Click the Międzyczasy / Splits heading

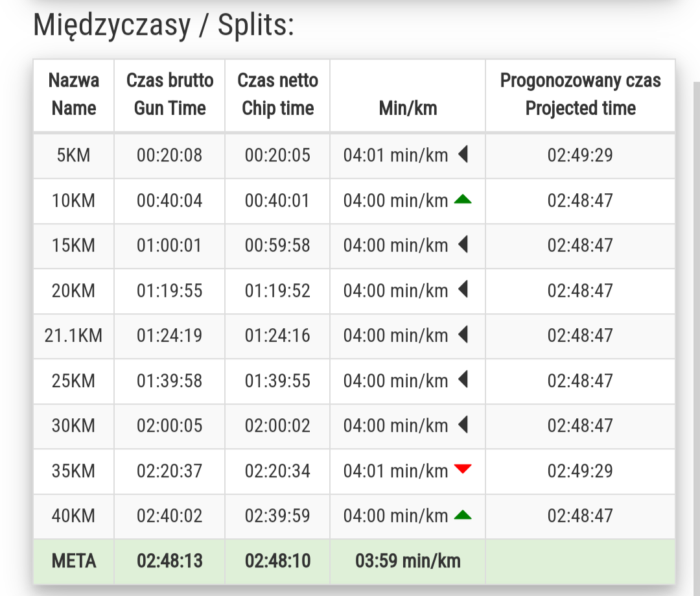pos(163,26)
